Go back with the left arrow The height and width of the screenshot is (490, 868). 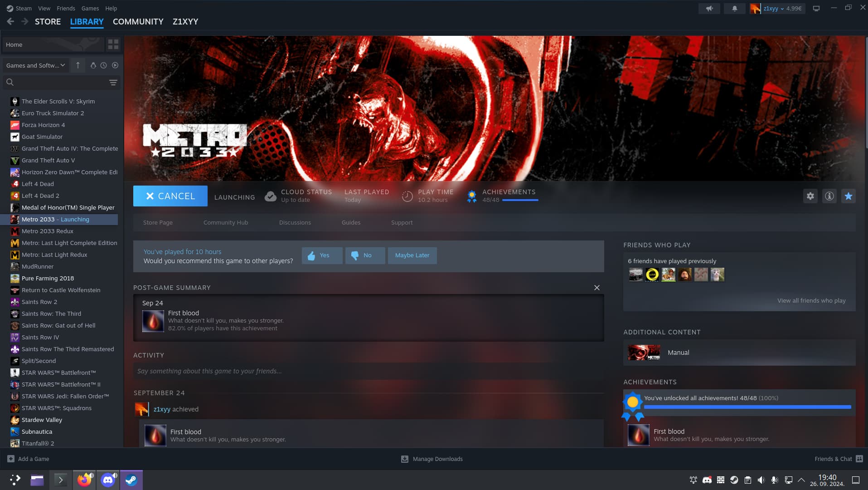(10, 21)
